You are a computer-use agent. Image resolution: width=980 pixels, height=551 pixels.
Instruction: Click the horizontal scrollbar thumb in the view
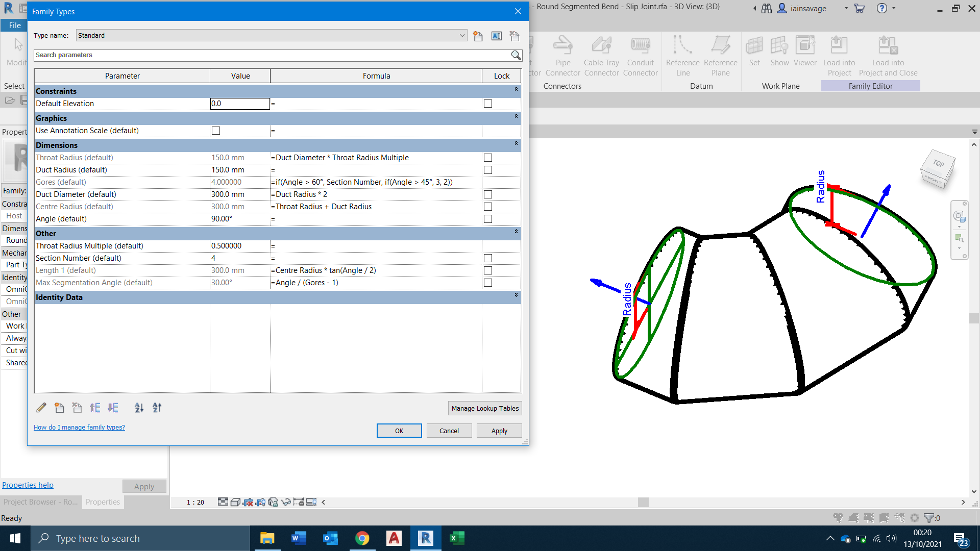643,503
